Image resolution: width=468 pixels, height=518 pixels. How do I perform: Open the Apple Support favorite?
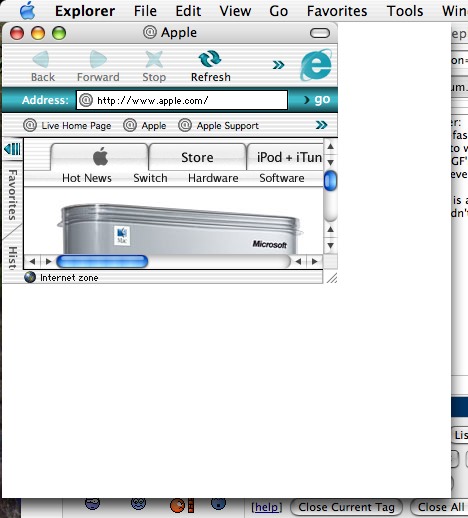[x=219, y=126]
